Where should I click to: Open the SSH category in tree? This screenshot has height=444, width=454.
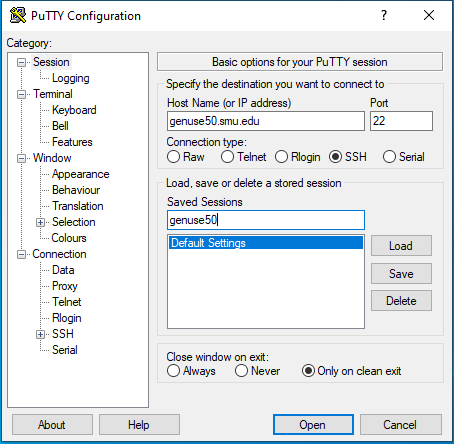tap(63, 334)
